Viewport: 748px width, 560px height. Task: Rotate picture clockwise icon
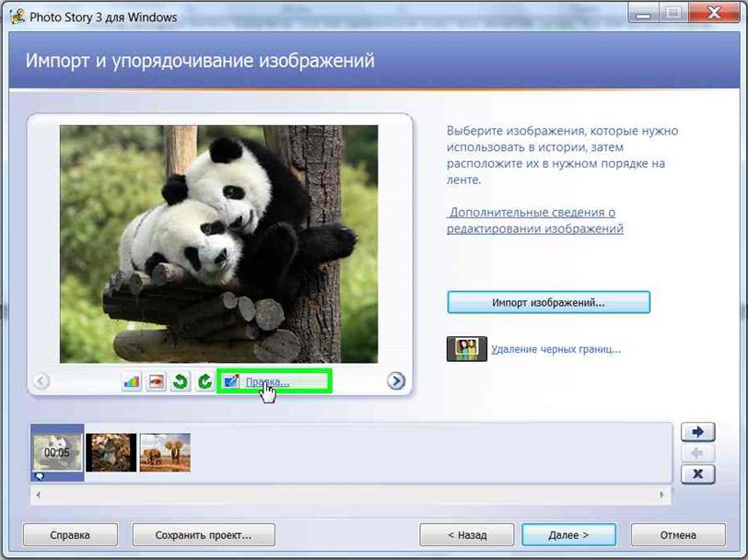[x=205, y=381]
